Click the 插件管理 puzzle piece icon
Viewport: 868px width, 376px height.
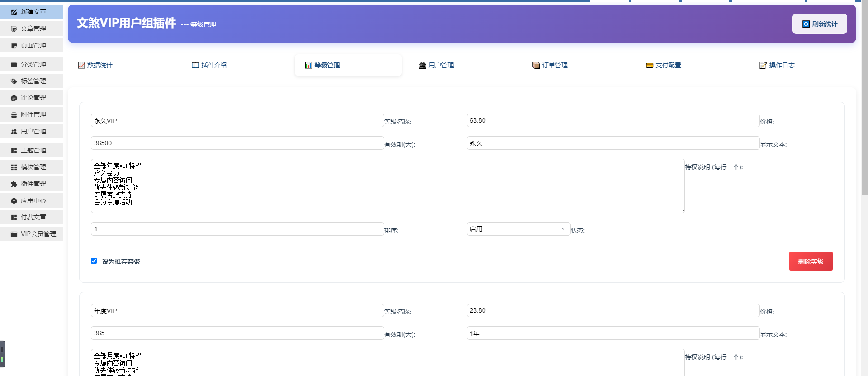[14, 184]
